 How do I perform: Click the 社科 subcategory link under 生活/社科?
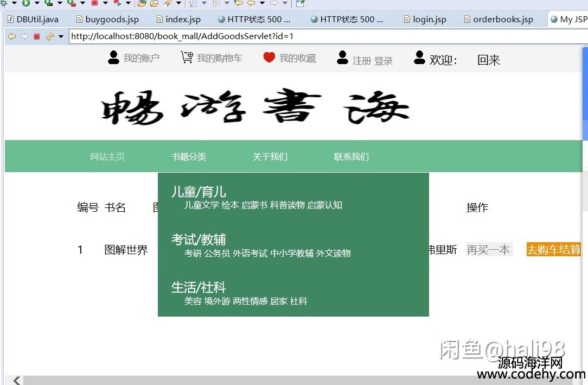coord(298,301)
